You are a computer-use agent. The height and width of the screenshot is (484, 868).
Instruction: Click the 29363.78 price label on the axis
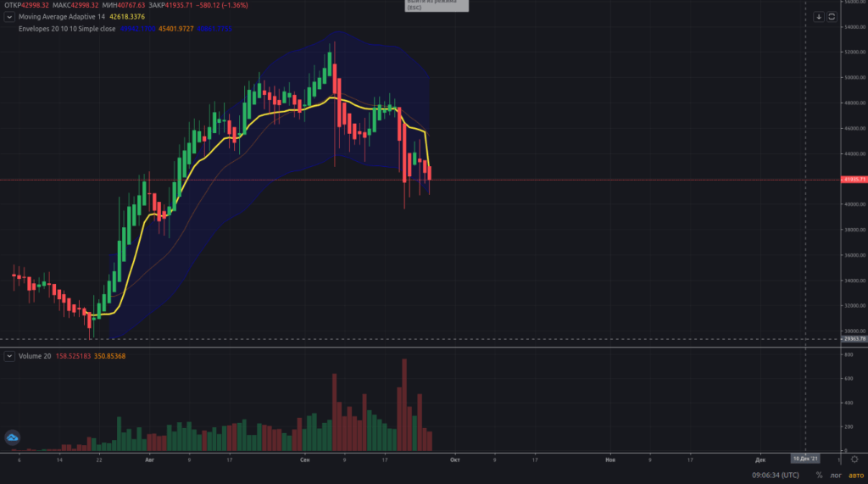(x=853, y=339)
